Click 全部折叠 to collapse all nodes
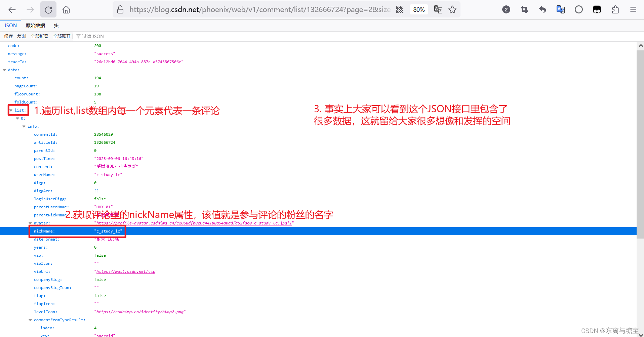The image size is (644, 337). [x=39, y=36]
